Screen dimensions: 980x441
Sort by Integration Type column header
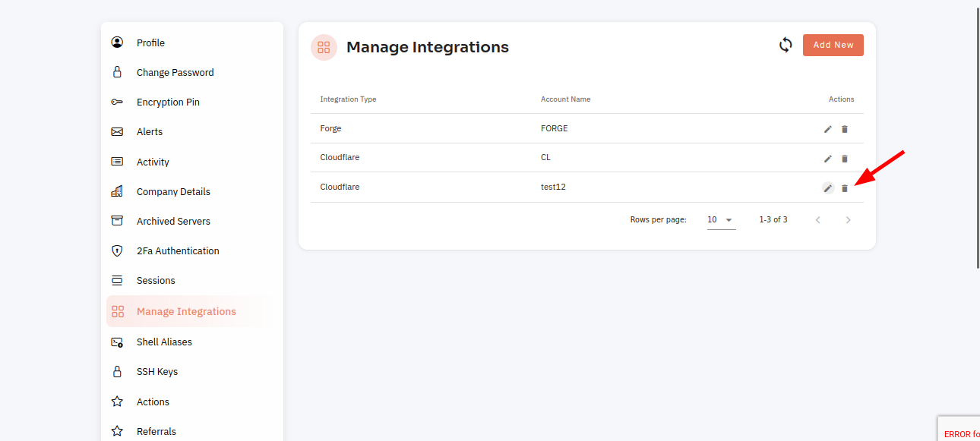click(x=348, y=99)
